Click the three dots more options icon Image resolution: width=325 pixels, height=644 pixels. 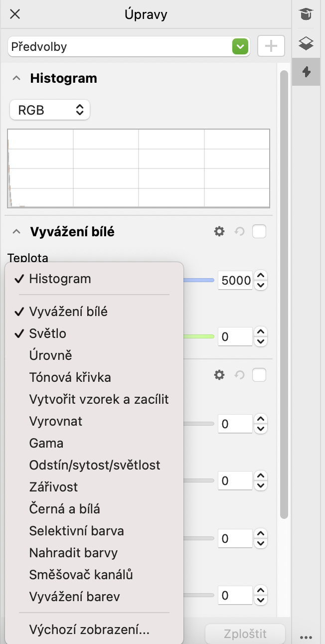(306, 637)
